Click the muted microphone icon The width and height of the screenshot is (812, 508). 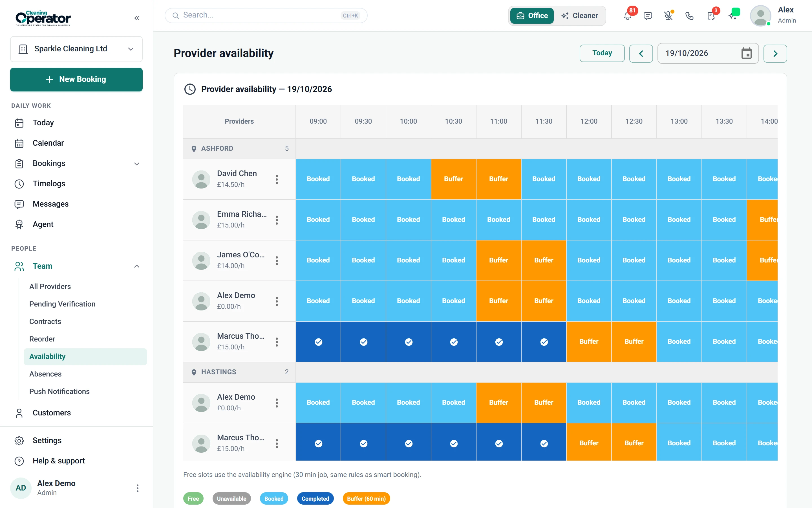(x=668, y=16)
